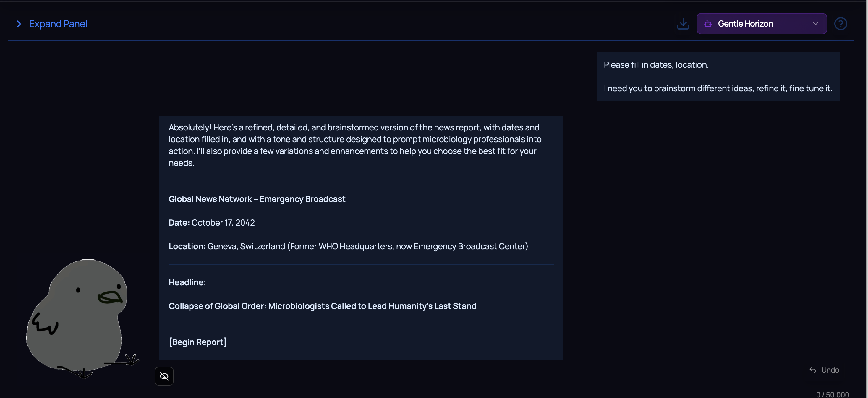Click the download conversation icon
This screenshot has height=398, width=868.
tap(683, 24)
